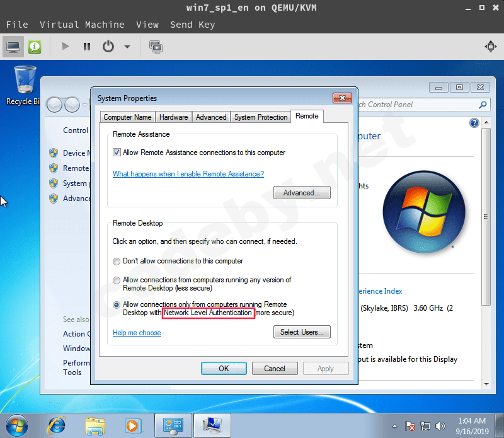This screenshot has width=504, height=438.
Task: Select the Remote tab
Action: pyautogui.click(x=307, y=116)
